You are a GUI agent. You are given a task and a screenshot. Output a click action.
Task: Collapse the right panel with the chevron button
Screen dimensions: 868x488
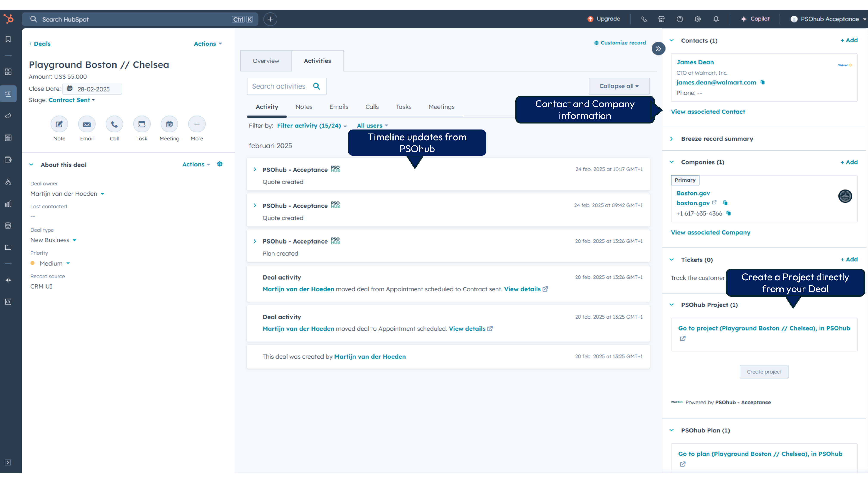[x=658, y=48]
